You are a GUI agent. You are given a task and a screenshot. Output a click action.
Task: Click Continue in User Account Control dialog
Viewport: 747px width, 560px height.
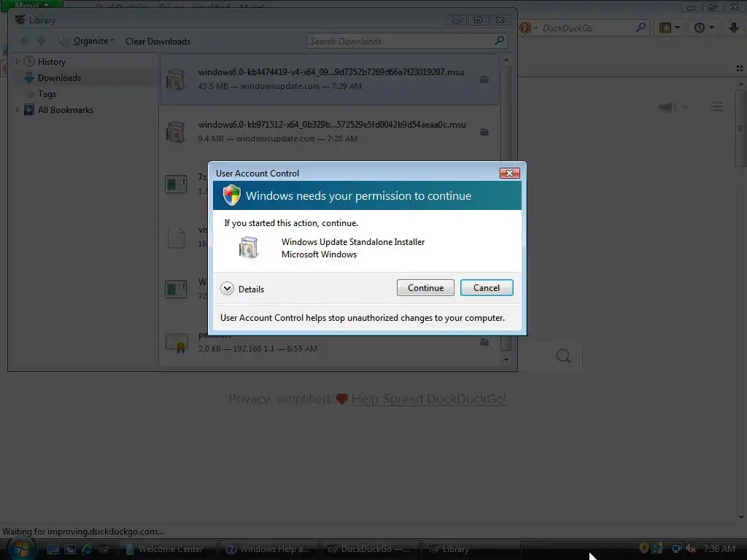pyautogui.click(x=425, y=287)
